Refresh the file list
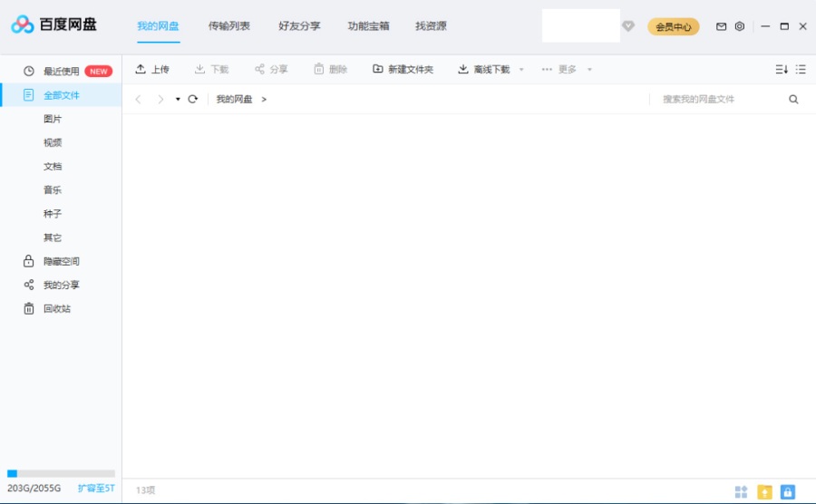Image resolution: width=816 pixels, height=504 pixels. pyautogui.click(x=192, y=99)
